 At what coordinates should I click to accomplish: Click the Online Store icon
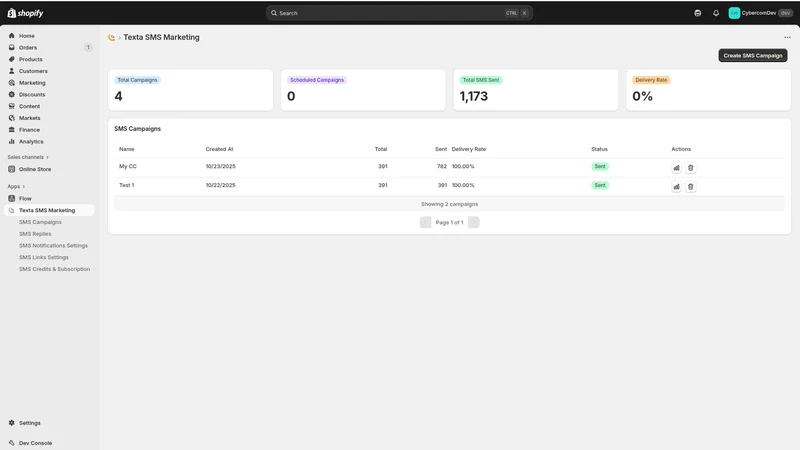point(12,169)
